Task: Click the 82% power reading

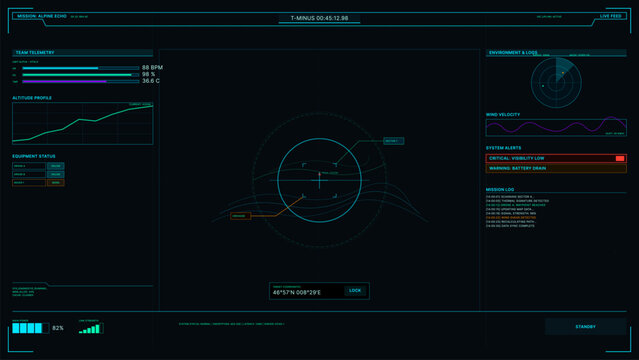Action: pyautogui.click(x=58, y=328)
